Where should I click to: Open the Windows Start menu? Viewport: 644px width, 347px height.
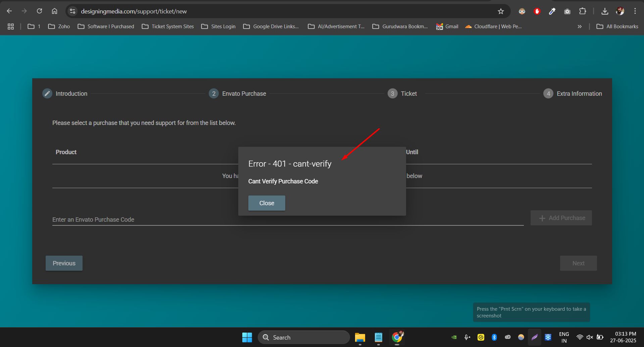[247, 337]
